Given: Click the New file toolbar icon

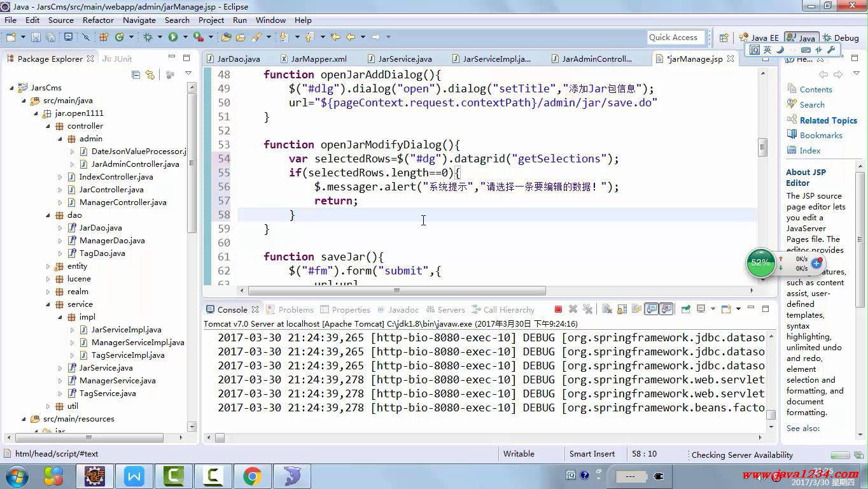Looking at the screenshot, I should [x=11, y=37].
